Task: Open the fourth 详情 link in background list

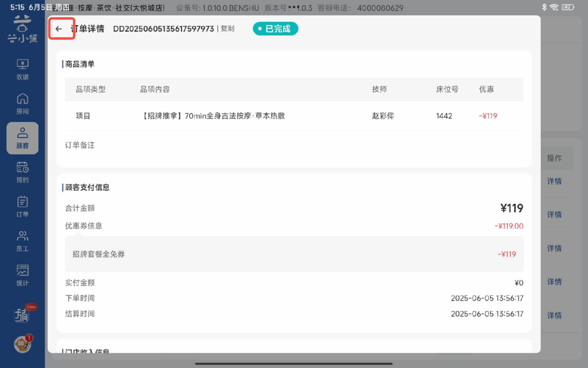Action: coord(554,282)
